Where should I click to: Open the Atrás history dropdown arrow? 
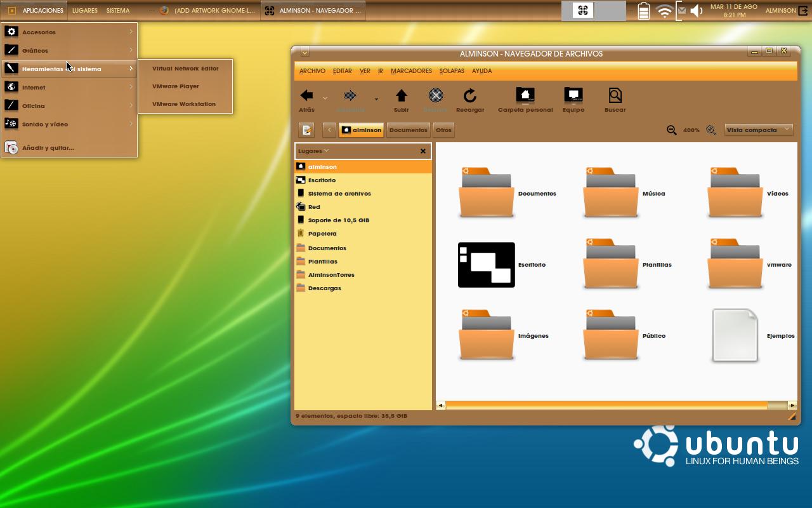[325, 98]
